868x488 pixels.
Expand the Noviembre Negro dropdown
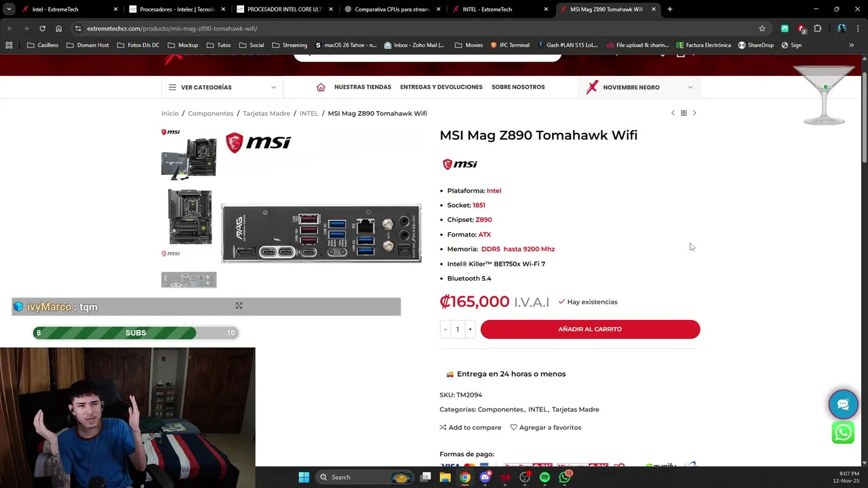pos(639,87)
